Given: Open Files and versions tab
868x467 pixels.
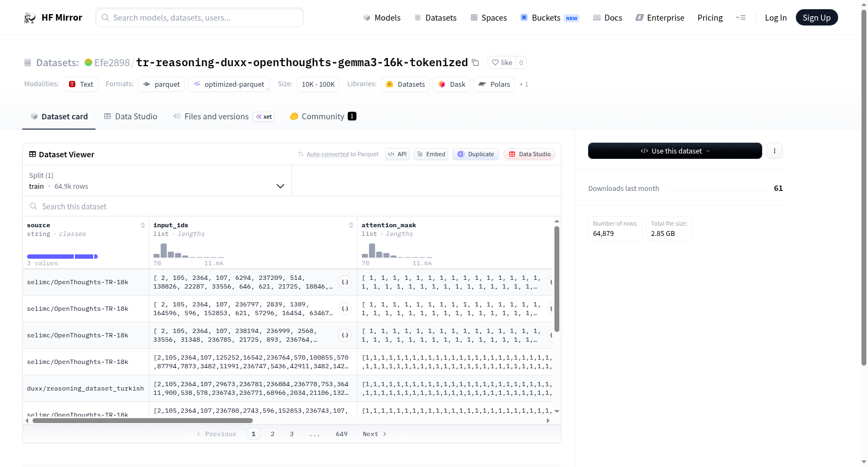Looking at the screenshot, I should pyautogui.click(x=224, y=117).
